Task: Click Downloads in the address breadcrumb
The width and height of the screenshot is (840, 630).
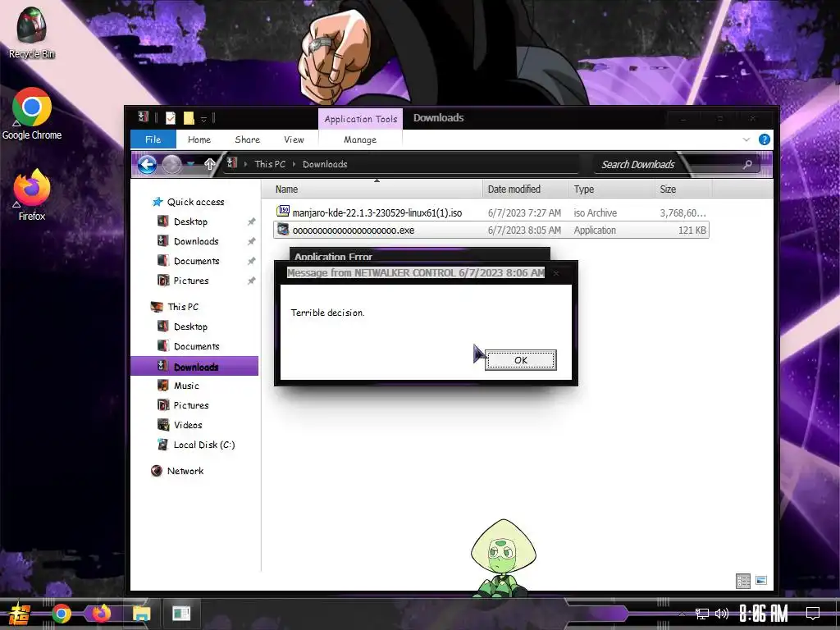Action: pyautogui.click(x=325, y=164)
